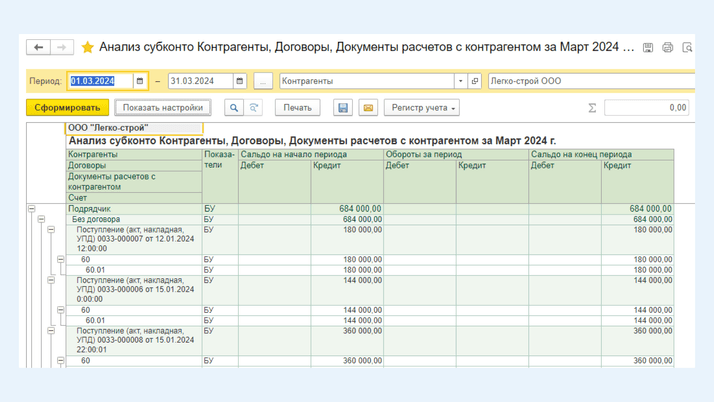Click the Печать button

click(x=297, y=107)
